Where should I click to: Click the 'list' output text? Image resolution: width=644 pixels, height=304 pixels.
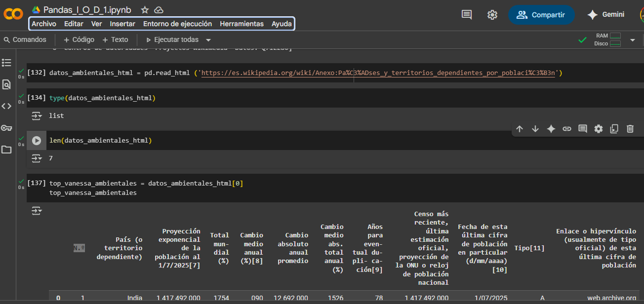[56, 116]
